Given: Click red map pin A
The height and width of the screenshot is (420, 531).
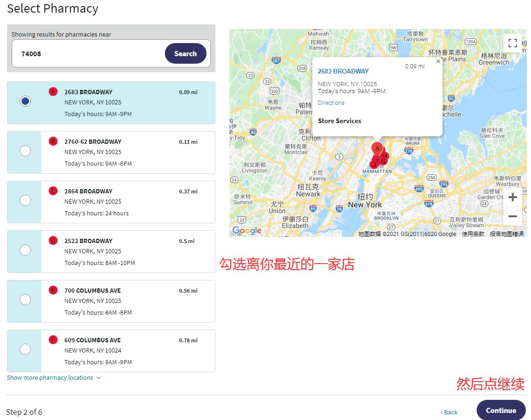Looking at the screenshot, I should (x=377, y=149).
